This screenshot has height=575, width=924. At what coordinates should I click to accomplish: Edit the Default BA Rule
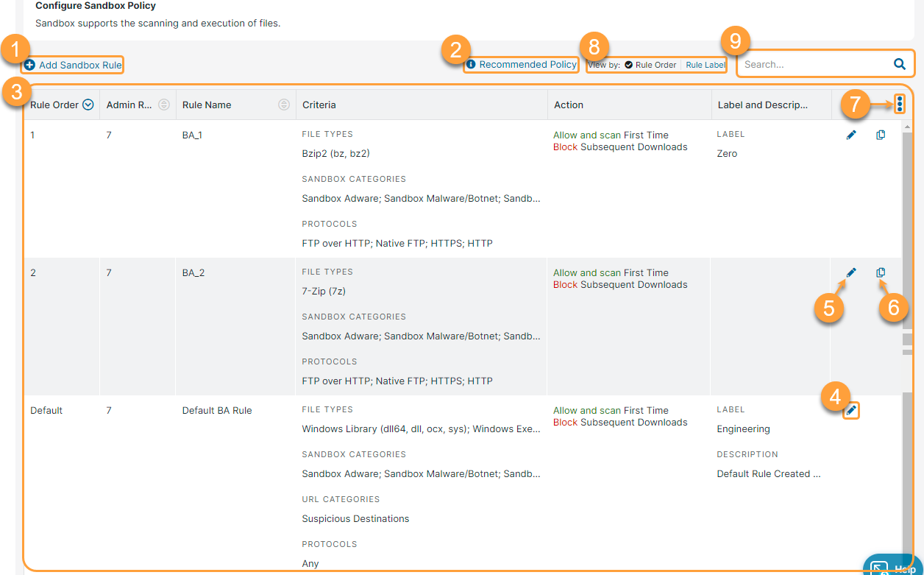851,411
